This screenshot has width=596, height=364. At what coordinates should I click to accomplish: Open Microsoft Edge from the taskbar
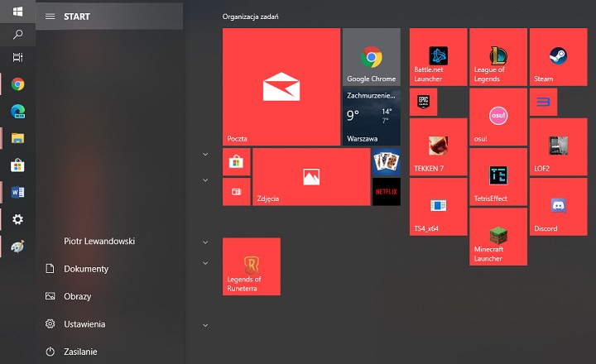pos(17,111)
